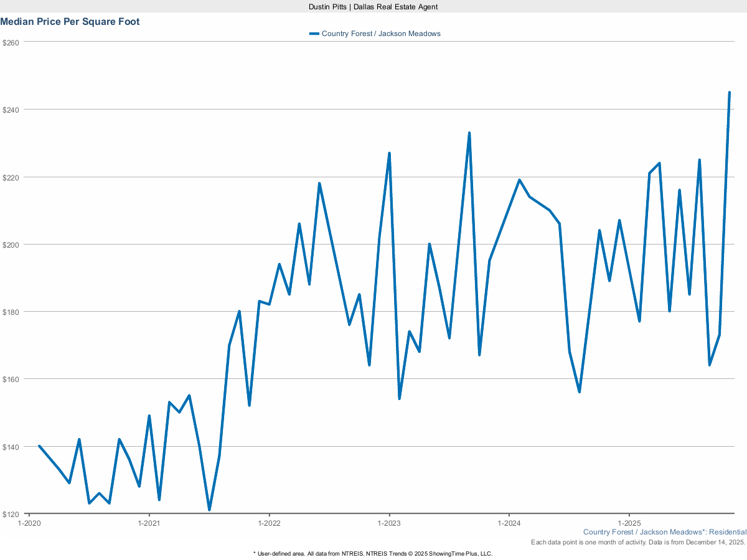Click the 1-2025 x-axis tick label
This screenshot has width=747, height=560.
pyautogui.click(x=629, y=523)
